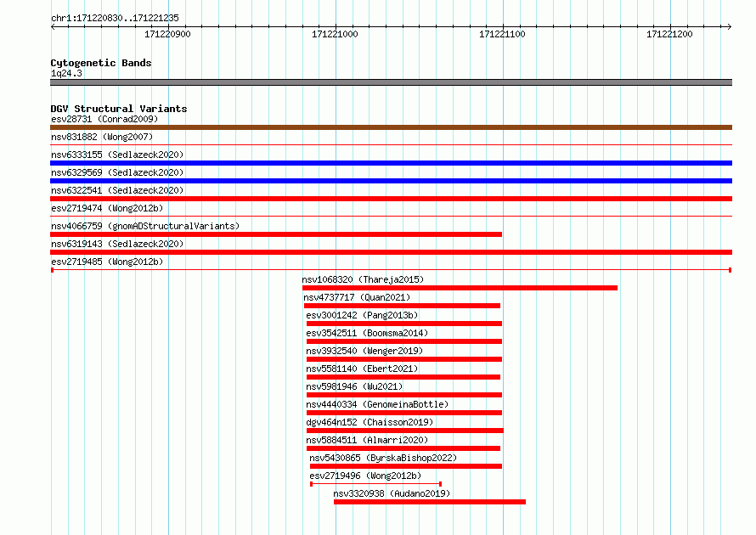The width and height of the screenshot is (756, 535).
Task: Click red bar of nsv1068320 variant
Action: (460, 288)
